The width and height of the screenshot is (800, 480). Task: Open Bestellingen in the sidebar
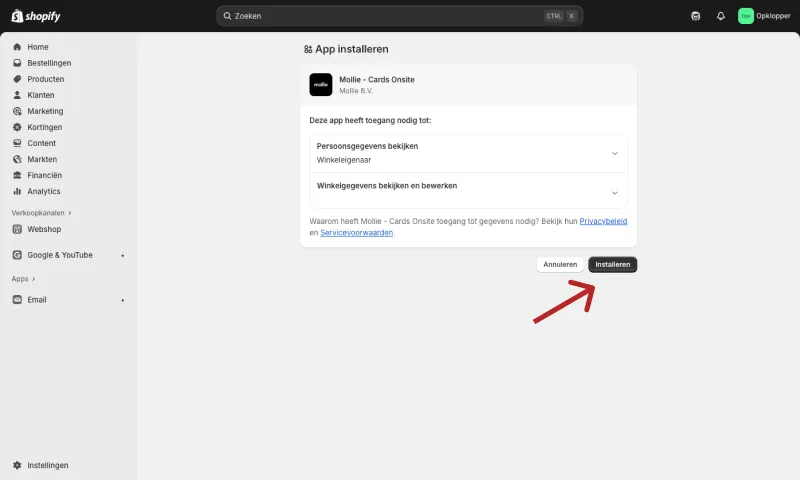pyautogui.click(x=49, y=63)
